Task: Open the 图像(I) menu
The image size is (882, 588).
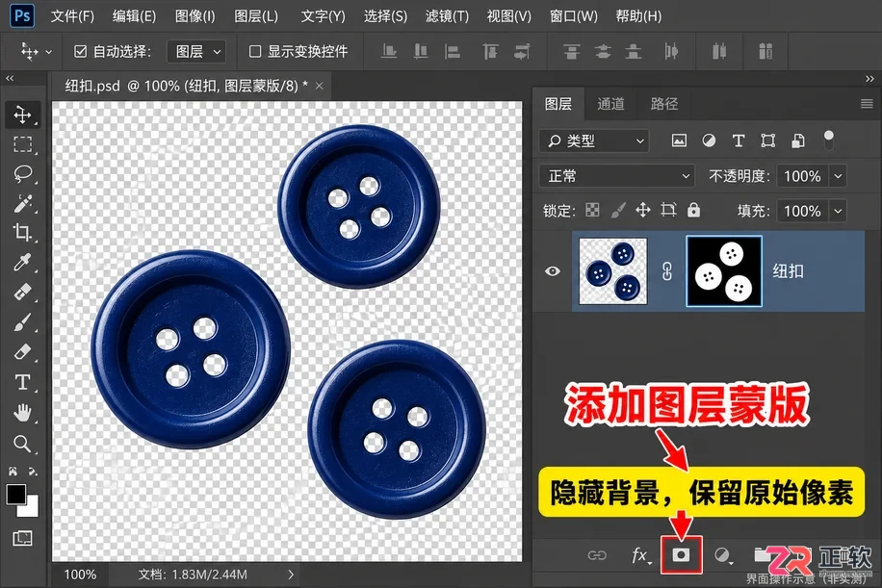Action: 195,16
